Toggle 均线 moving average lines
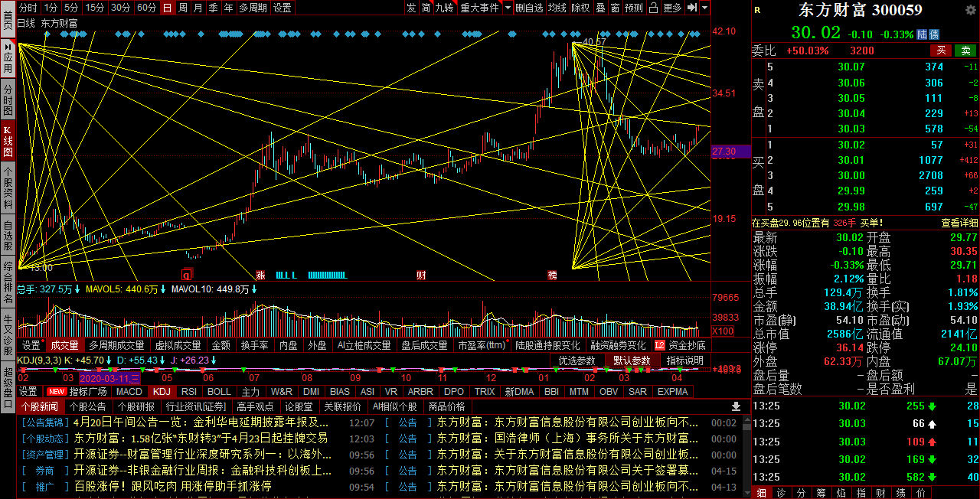The width and height of the screenshot is (980, 499). pos(557,8)
